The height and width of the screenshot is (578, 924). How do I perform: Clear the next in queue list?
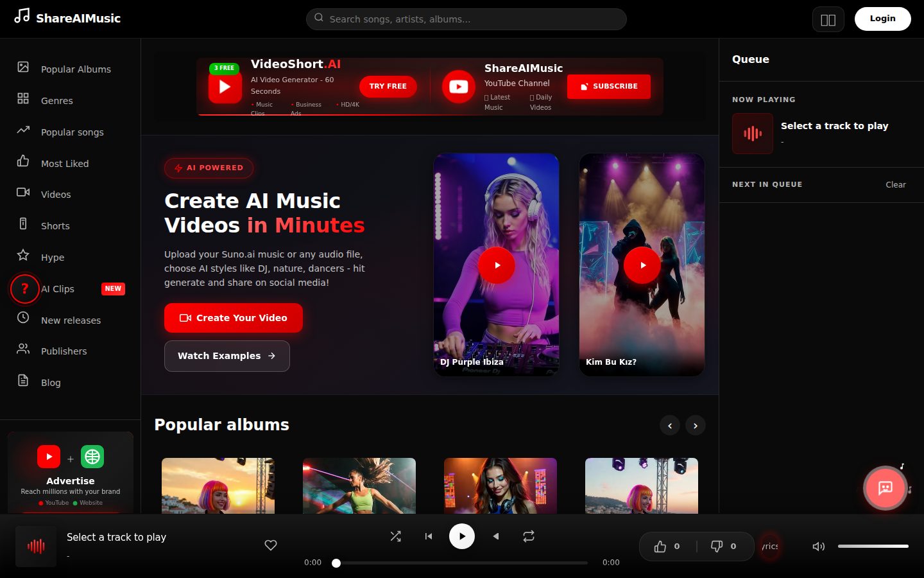coord(896,185)
